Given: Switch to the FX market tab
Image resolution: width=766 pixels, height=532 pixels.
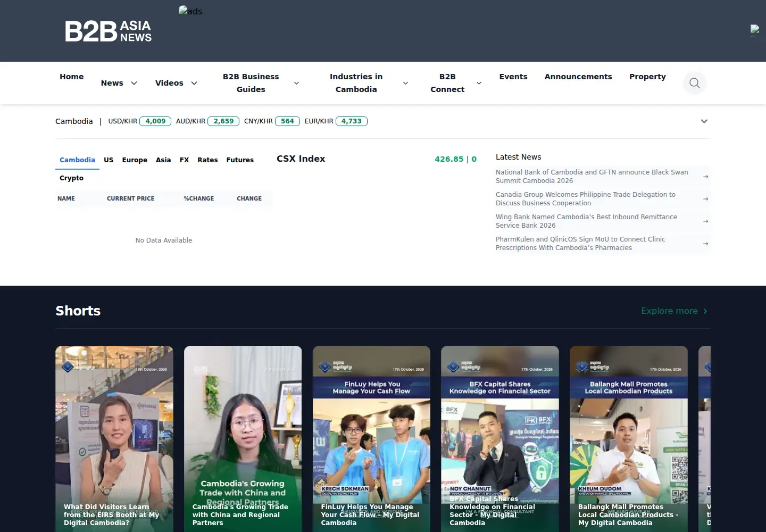Looking at the screenshot, I should (x=184, y=160).
